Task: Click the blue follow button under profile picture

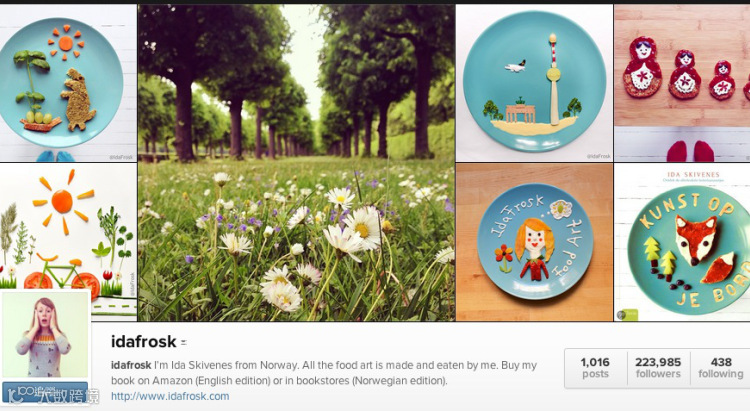Action: click(45, 392)
